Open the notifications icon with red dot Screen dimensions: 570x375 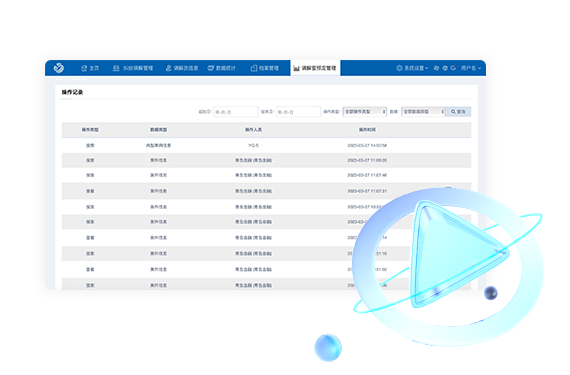coord(453,68)
